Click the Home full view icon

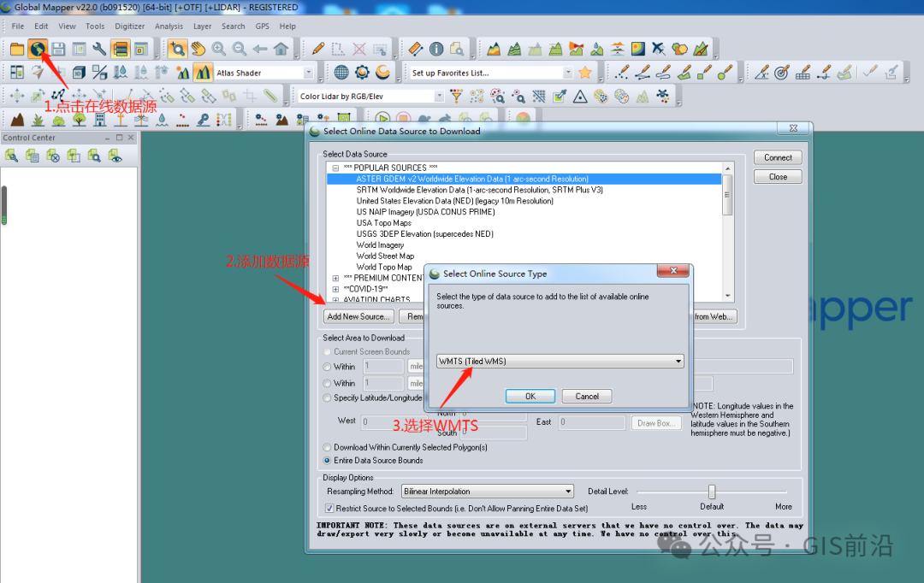[x=281, y=49]
